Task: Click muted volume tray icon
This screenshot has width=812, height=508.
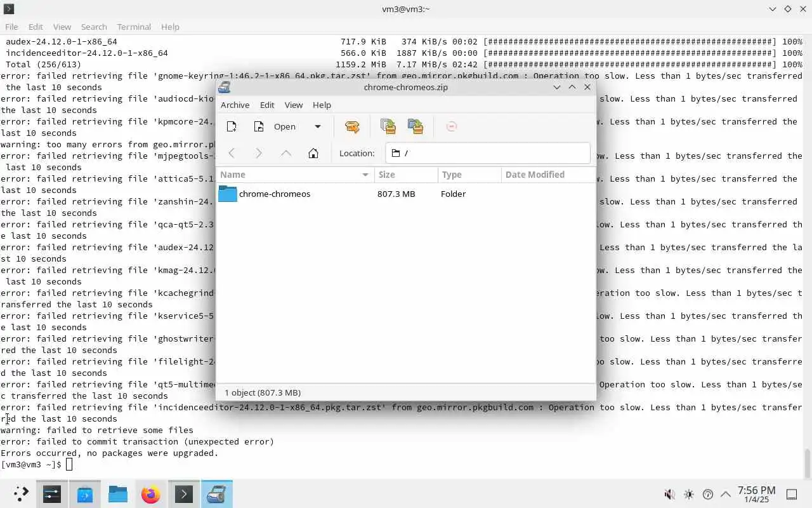Action: (x=669, y=494)
